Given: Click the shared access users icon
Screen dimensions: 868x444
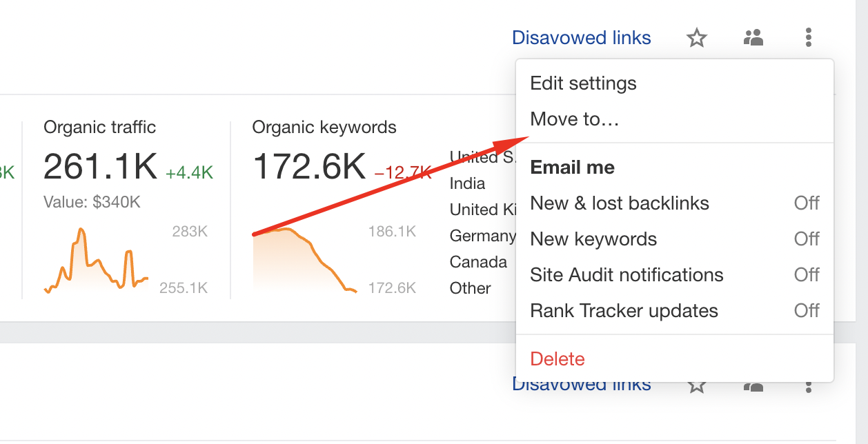Looking at the screenshot, I should point(753,38).
